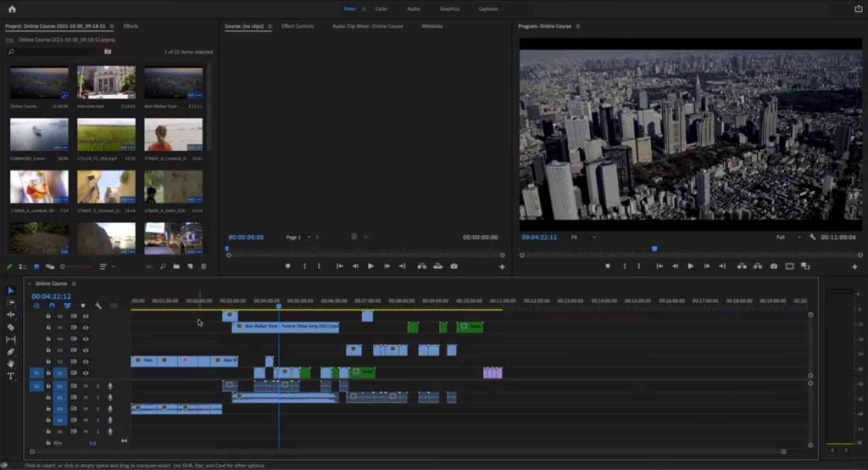Hide track V1 with eye icon
This screenshot has width=868, height=470.
[x=86, y=373]
